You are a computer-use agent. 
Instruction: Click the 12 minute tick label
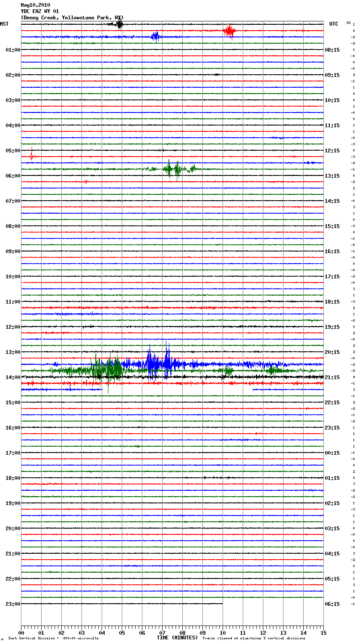(263, 633)
